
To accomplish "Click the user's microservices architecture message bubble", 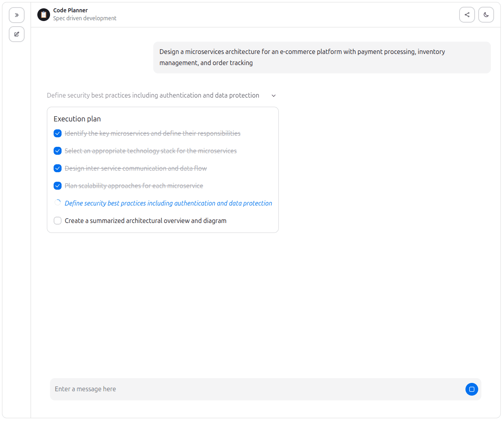I will coord(322,58).
